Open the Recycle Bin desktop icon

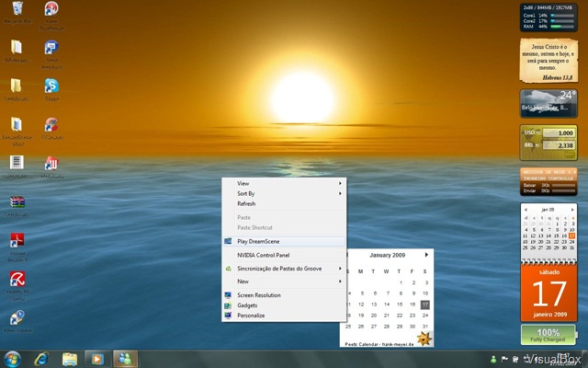(17, 8)
